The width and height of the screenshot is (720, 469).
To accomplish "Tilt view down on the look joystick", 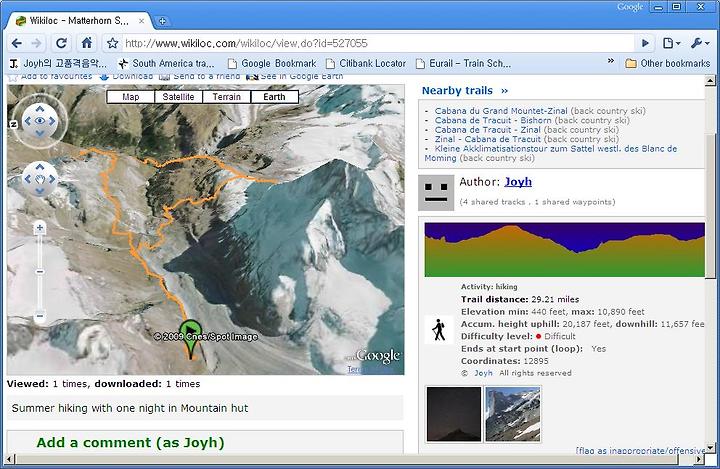I will coord(40,133).
